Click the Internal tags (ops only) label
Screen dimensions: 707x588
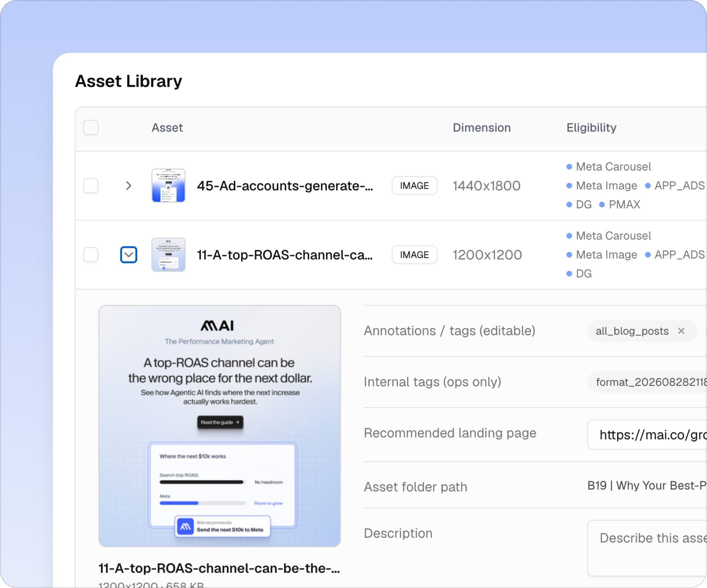tap(433, 382)
